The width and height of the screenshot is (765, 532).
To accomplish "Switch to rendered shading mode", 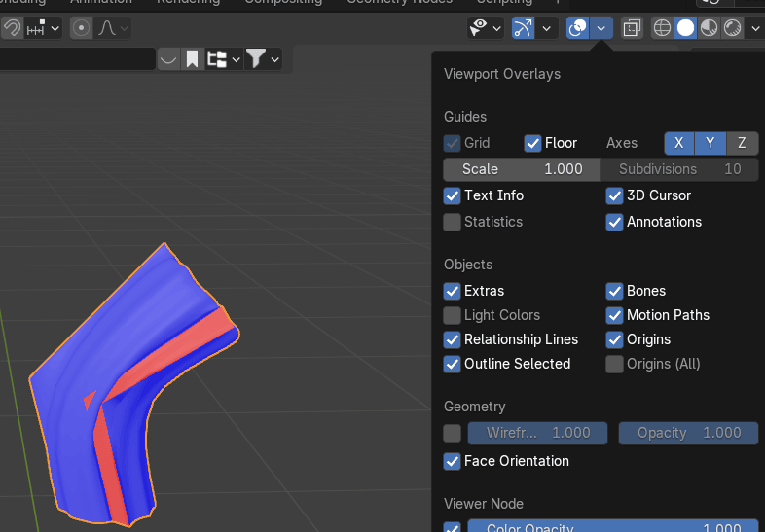I will (x=732, y=28).
